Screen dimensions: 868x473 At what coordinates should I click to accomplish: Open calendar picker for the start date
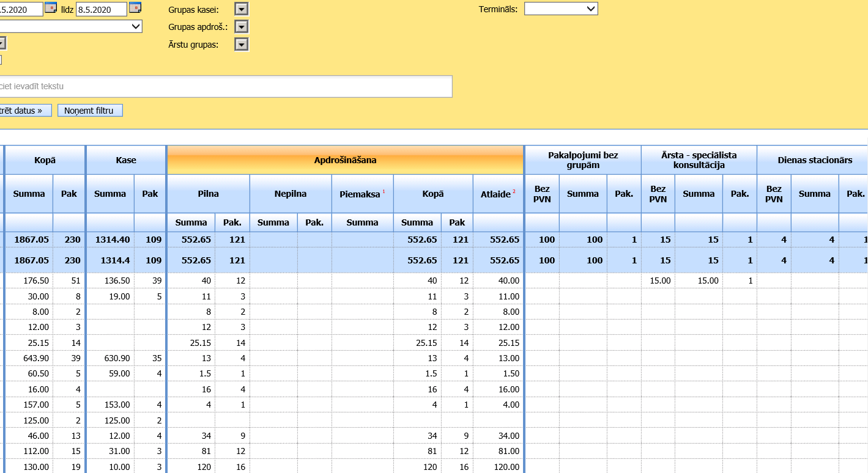(x=51, y=8)
